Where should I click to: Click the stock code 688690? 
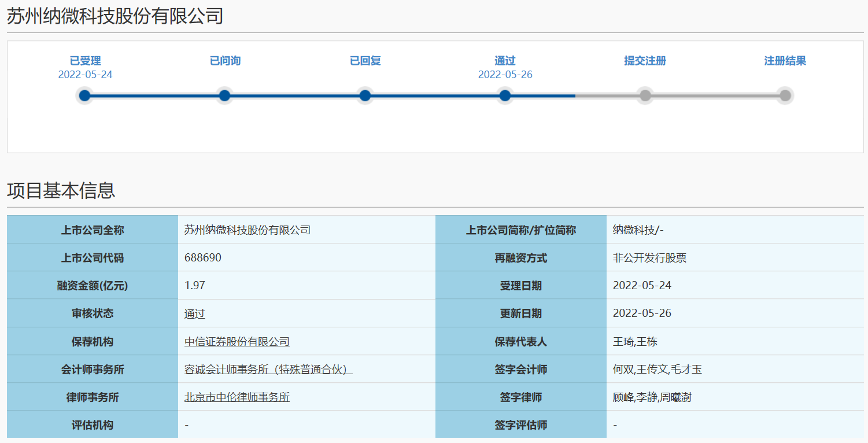pyautogui.click(x=203, y=258)
